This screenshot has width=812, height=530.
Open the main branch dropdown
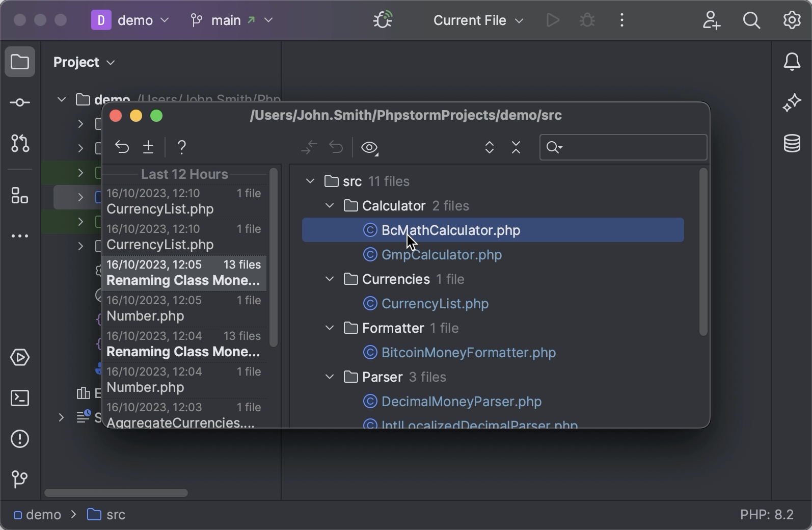[232, 20]
